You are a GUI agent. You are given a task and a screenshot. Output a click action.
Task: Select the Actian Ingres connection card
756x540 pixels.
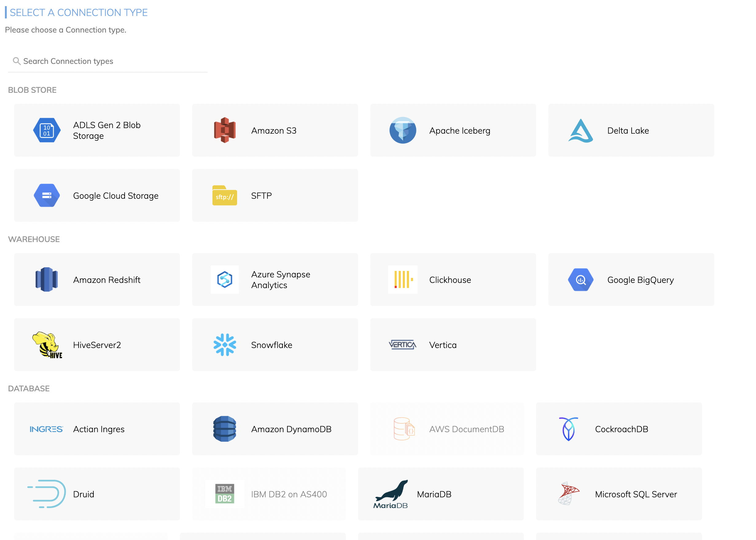pyautogui.click(x=97, y=429)
